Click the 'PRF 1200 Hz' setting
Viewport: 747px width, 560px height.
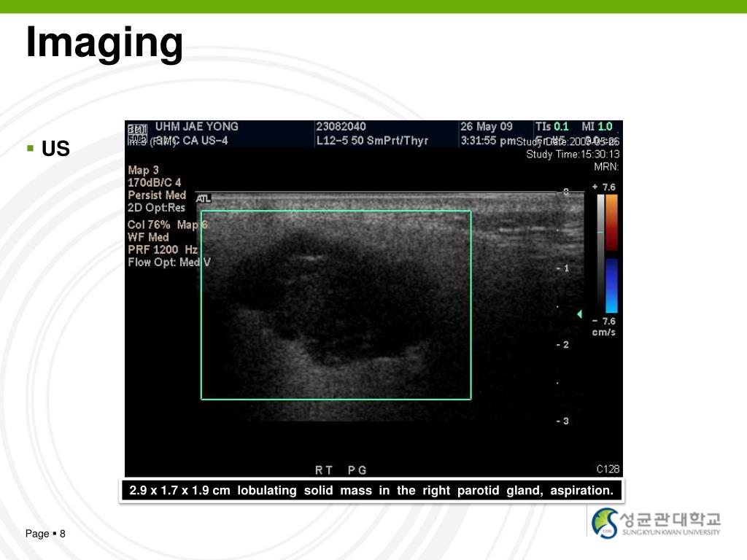pyautogui.click(x=163, y=249)
